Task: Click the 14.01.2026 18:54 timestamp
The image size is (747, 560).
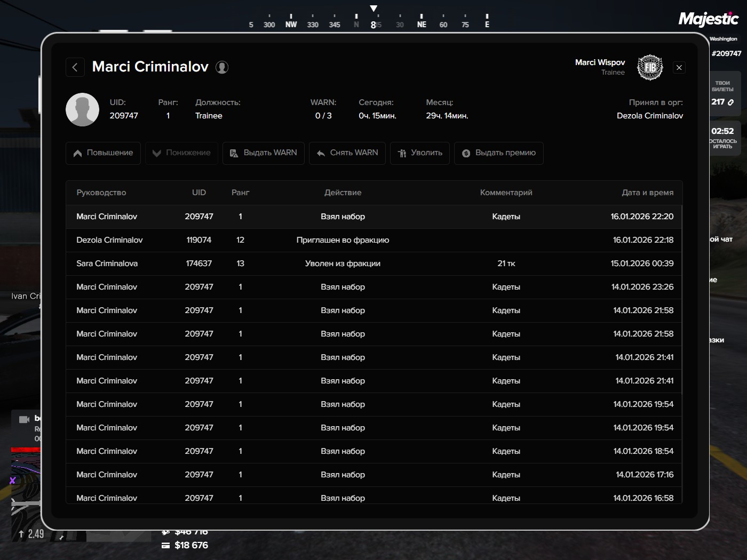Action: point(643,451)
